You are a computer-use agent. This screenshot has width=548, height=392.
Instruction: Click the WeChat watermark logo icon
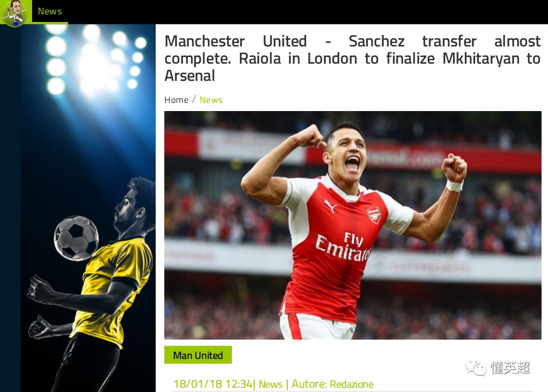click(x=476, y=368)
